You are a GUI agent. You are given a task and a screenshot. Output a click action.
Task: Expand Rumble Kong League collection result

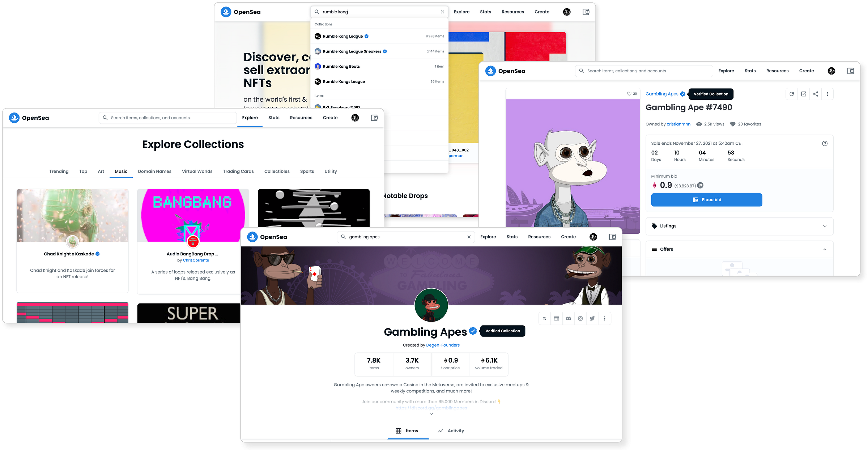tap(379, 35)
